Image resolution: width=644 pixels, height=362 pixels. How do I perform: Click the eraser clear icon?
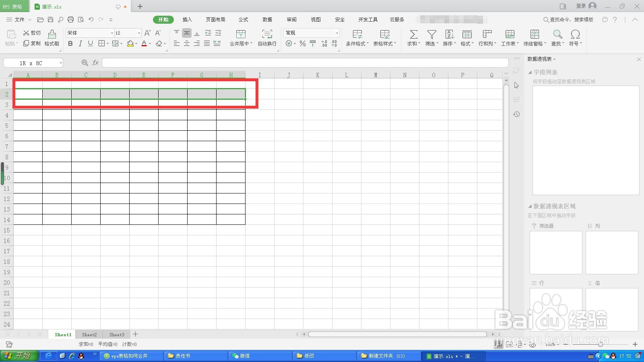coord(159,43)
